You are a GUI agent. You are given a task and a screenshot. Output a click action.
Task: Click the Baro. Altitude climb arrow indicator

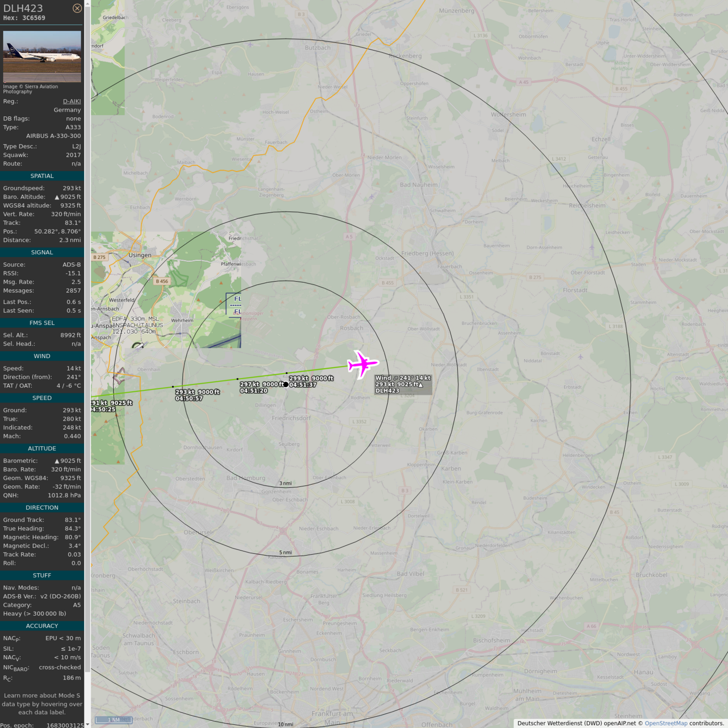[x=57, y=197]
